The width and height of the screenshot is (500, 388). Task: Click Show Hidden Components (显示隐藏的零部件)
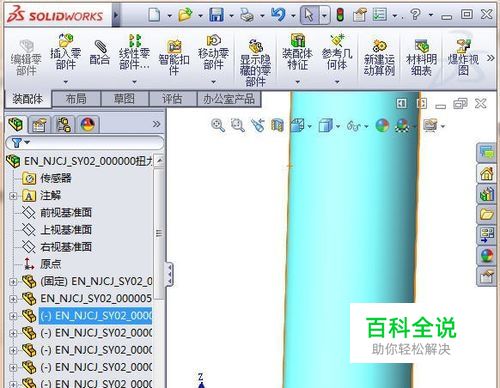coord(255,63)
